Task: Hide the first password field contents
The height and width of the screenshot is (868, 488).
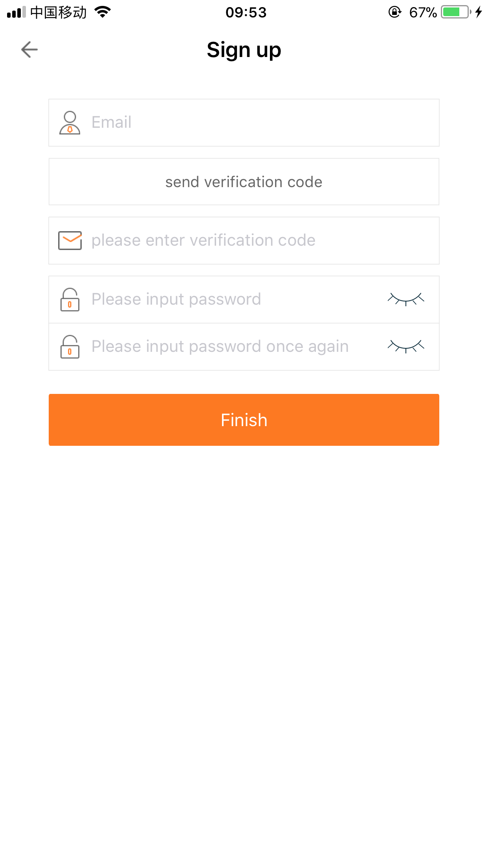Action: click(x=405, y=300)
